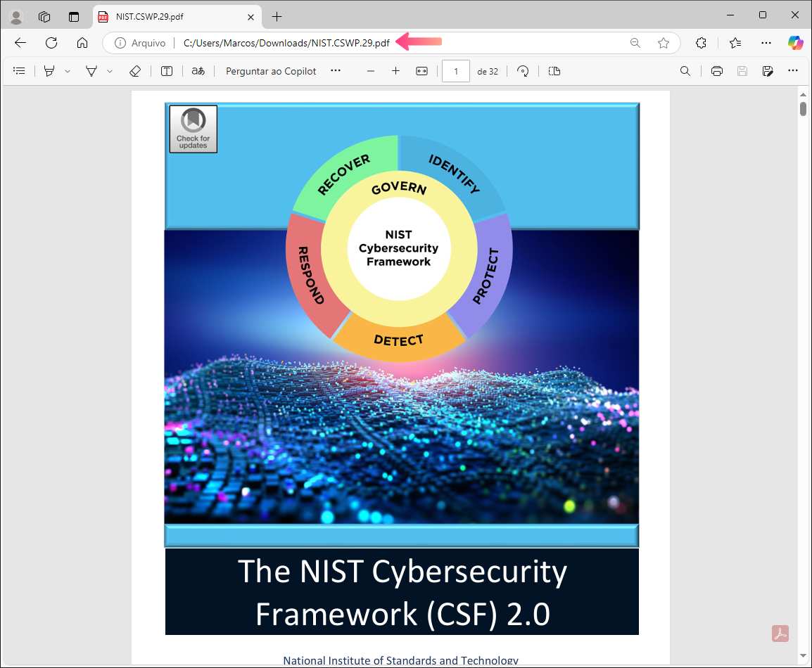Add a text box to PDF
Viewport: 812px width, 668px height.
(167, 72)
